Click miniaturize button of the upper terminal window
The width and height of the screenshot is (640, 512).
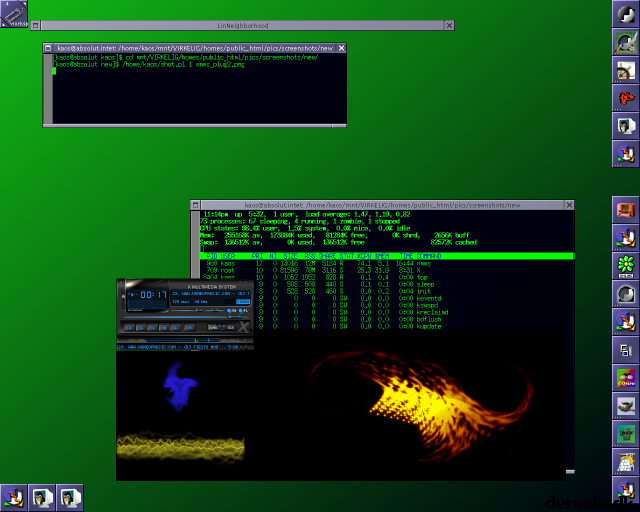[48, 48]
